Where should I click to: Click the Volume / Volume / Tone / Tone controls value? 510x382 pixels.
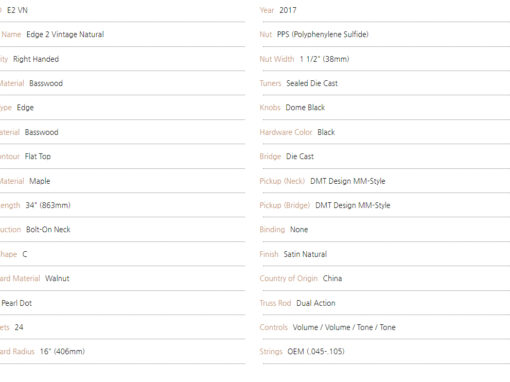coord(344,327)
